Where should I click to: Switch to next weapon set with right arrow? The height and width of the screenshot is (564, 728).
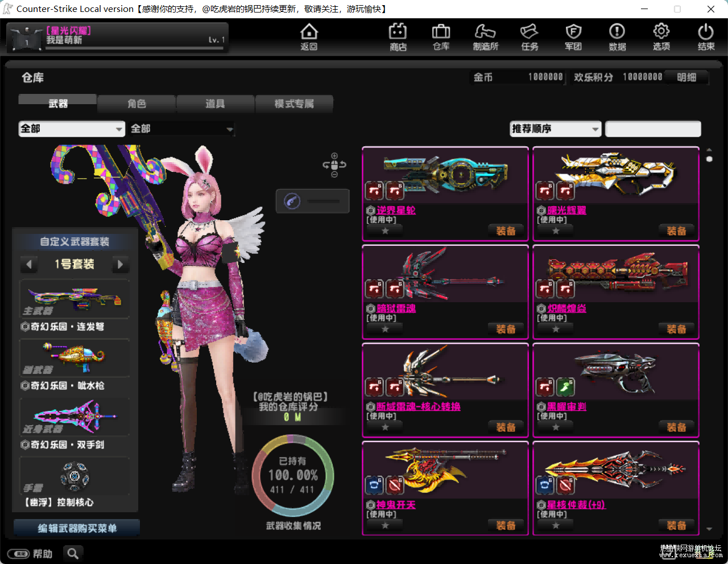pos(120,264)
